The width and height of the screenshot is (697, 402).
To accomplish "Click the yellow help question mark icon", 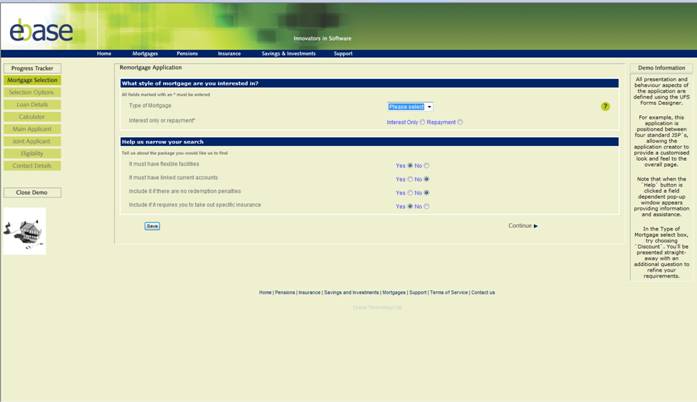I will pyautogui.click(x=605, y=106).
